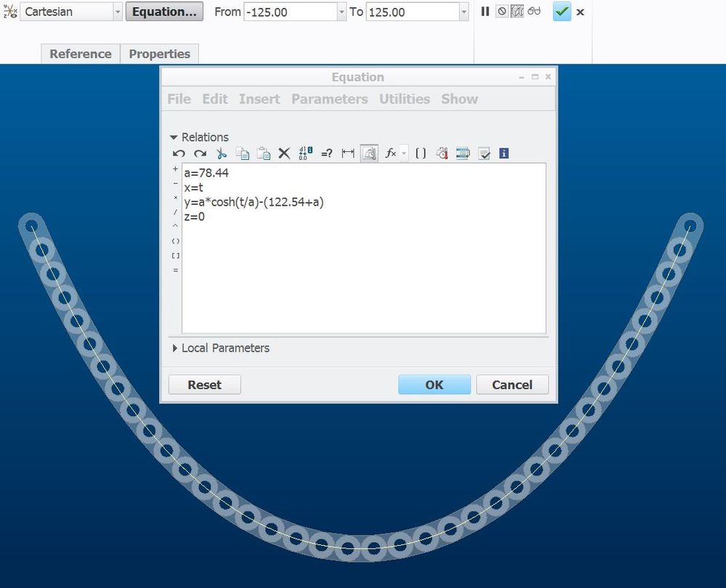Switch to the Properties tab

[x=160, y=54]
